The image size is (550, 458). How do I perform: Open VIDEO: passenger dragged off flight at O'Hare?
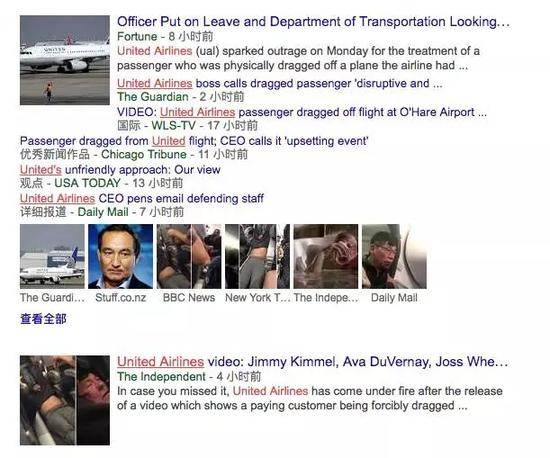(x=302, y=112)
